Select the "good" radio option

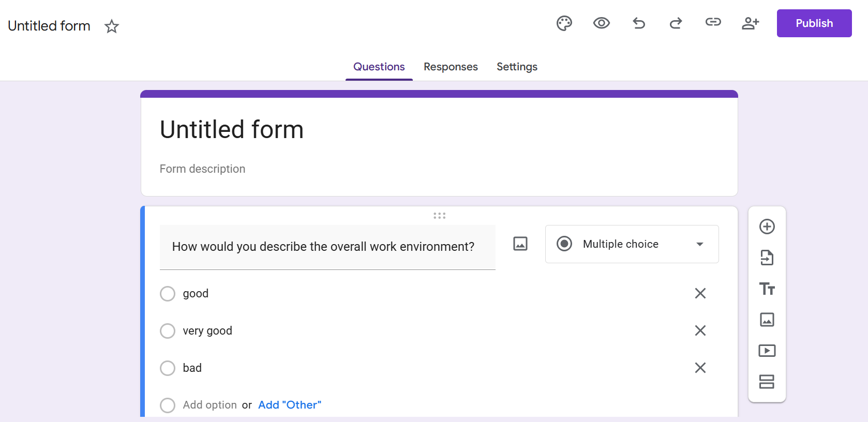coord(168,294)
